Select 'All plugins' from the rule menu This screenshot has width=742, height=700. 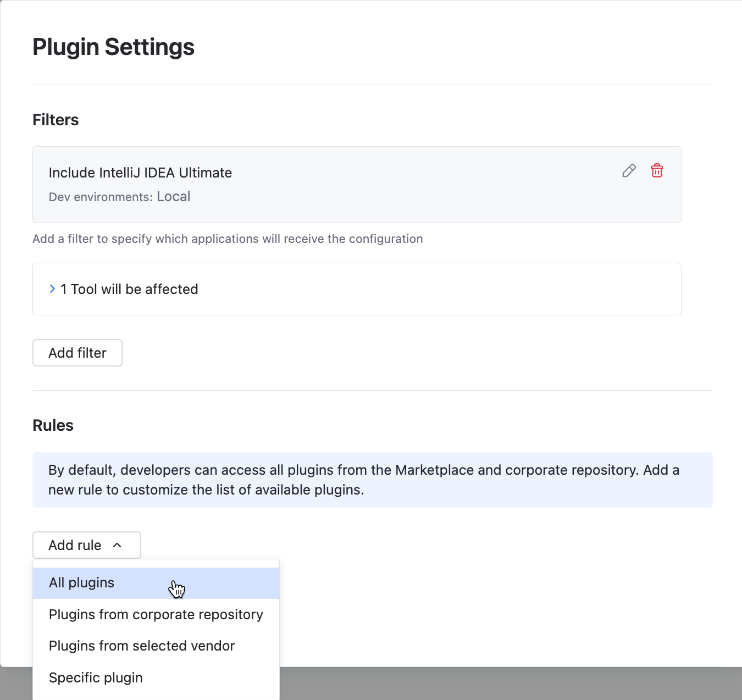(x=81, y=582)
